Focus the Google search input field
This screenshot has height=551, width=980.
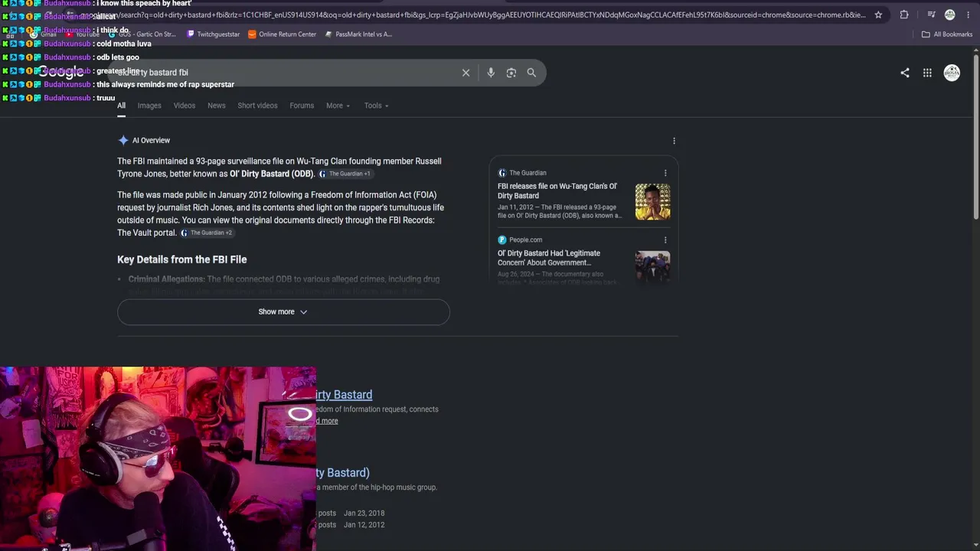(x=283, y=73)
